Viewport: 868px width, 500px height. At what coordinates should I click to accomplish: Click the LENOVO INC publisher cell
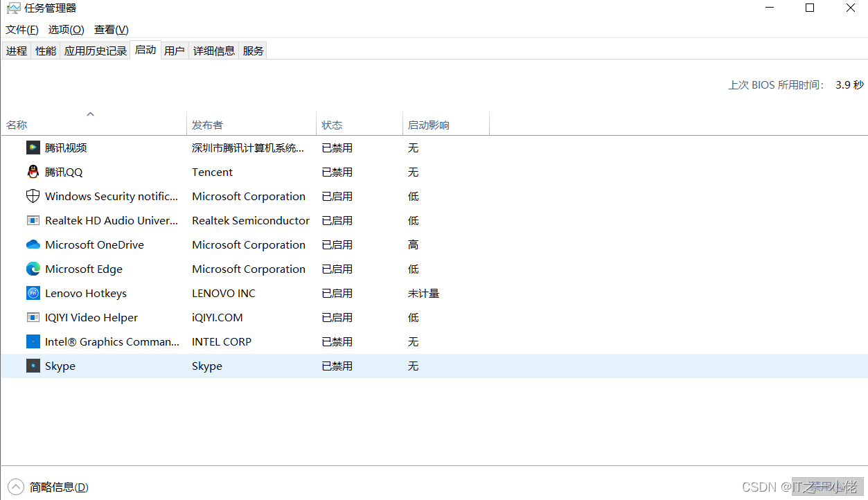coord(224,293)
